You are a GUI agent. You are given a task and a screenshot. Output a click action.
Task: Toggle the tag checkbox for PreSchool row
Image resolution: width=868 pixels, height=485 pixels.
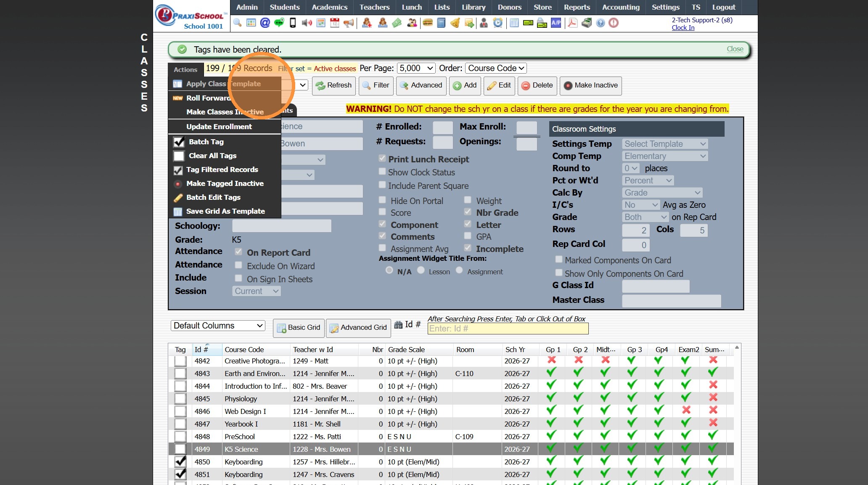[x=180, y=437]
